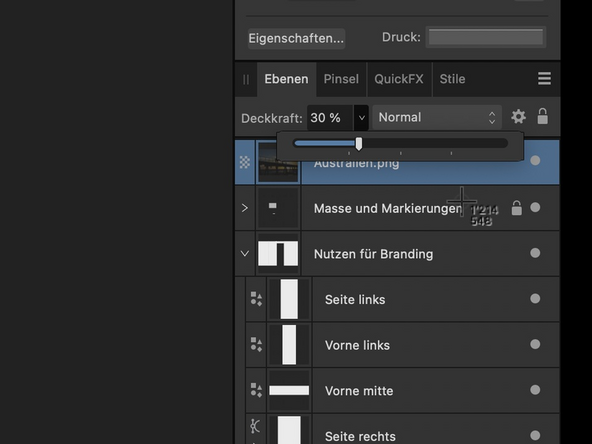Viewport: 592px width, 444px height.
Task: Click the Vorne mitte thumbnail
Action: 289,391
